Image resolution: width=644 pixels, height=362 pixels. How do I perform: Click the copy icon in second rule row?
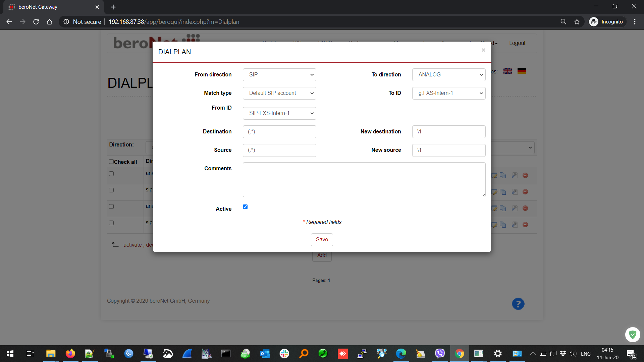pyautogui.click(x=503, y=192)
